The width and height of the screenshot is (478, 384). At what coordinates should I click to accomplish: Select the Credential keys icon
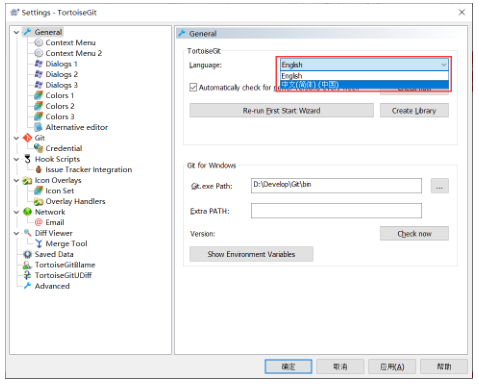pyautogui.click(x=39, y=148)
